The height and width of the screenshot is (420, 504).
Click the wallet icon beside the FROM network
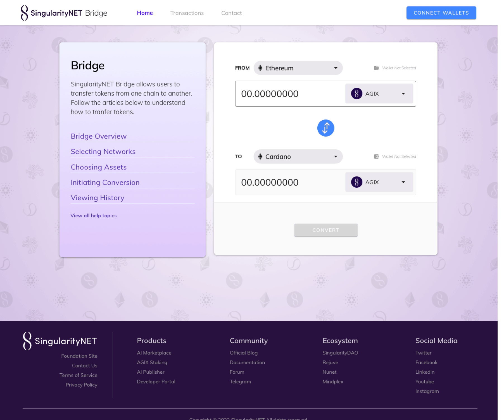376,68
